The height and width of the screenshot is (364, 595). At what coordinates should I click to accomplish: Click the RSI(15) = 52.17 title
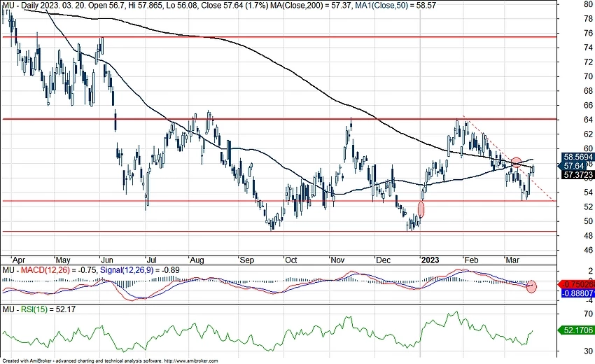(x=48, y=309)
